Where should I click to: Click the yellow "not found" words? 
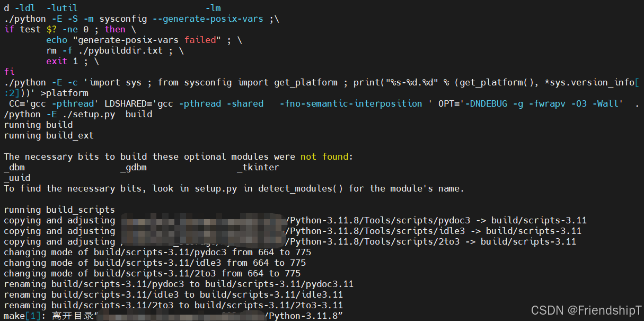click(x=324, y=157)
